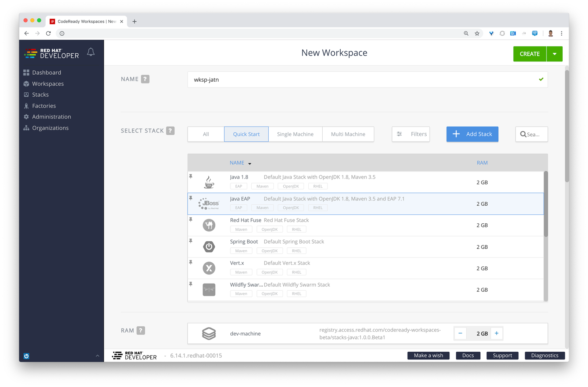The image size is (588, 387).
Task: Open Workspaces in the sidebar
Action: click(x=48, y=84)
